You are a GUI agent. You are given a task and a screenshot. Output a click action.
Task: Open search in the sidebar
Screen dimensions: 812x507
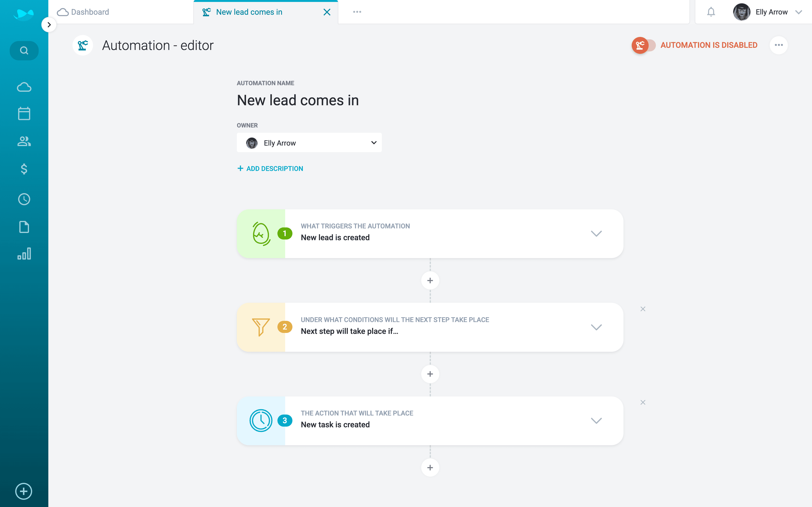point(24,51)
